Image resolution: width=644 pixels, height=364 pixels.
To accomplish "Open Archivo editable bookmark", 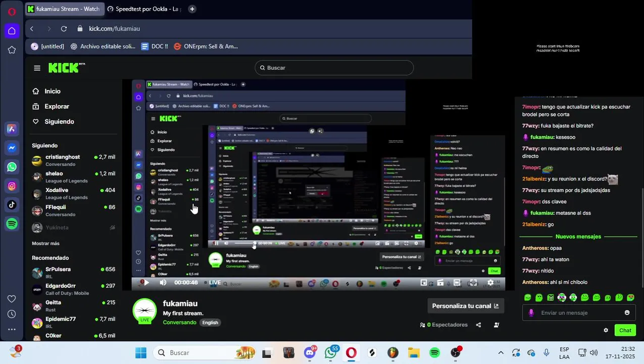I will (103, 47).
